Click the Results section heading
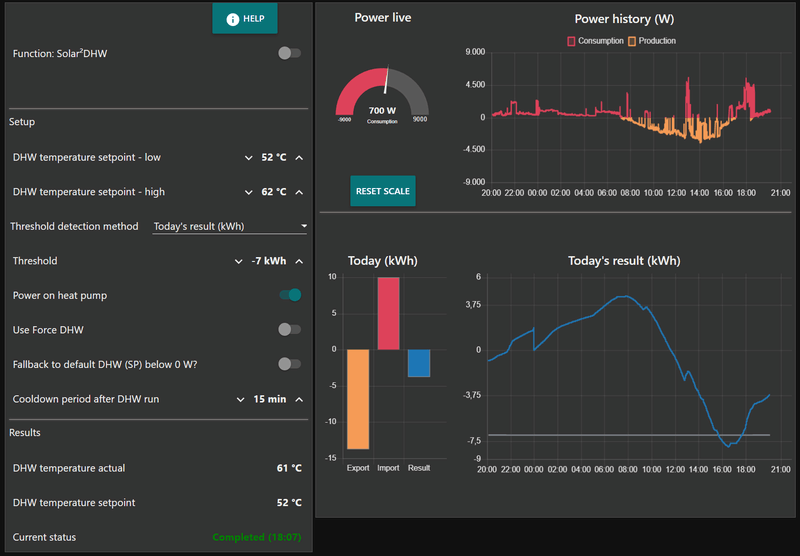This screenshot has height=556, width=800. click(24, 433)
